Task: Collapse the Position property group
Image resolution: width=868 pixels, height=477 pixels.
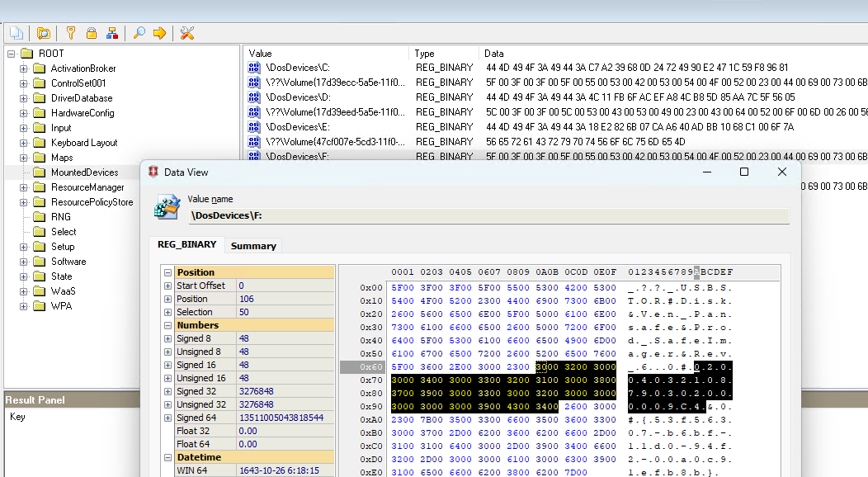Action: coord(168,272)
